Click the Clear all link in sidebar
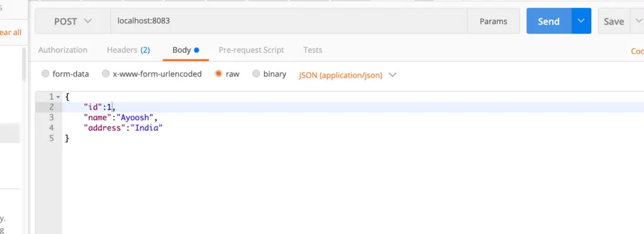The height and width of the screenshot is (234, 644). pos(11,33)
